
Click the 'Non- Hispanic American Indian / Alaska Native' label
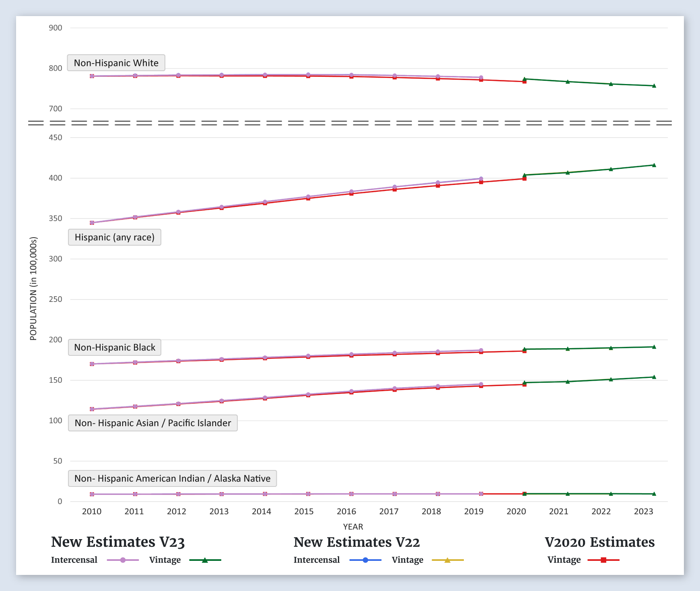172,478
